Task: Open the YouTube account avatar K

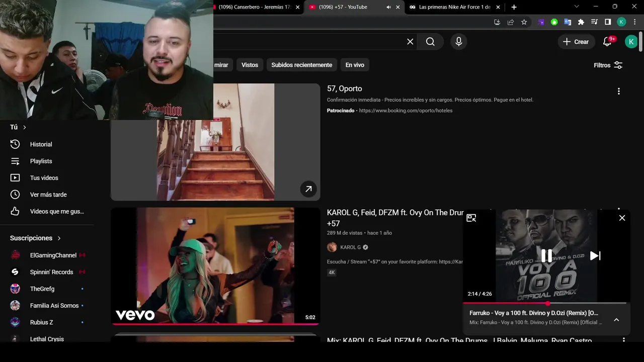Action: [631, 42]
